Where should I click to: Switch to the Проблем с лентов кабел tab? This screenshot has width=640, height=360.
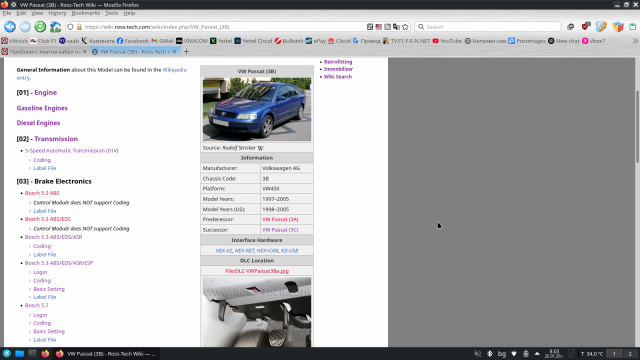(44, 51)
